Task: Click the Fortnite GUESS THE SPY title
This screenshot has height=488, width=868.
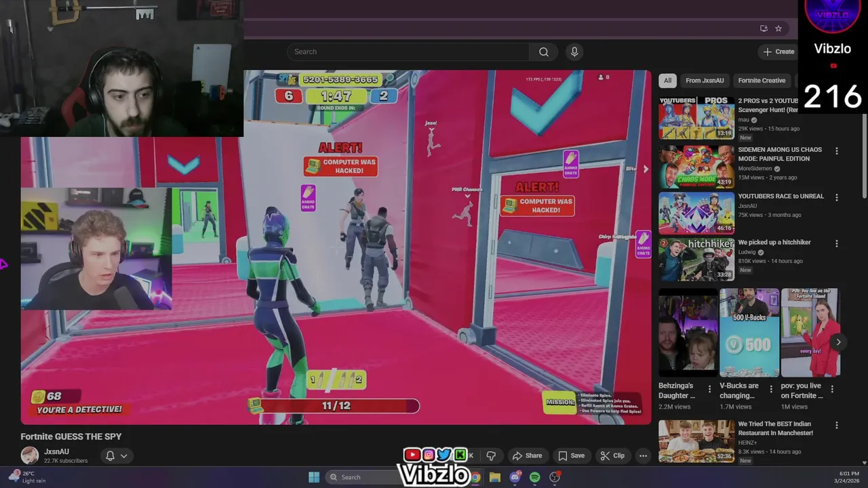Action: 71,436
